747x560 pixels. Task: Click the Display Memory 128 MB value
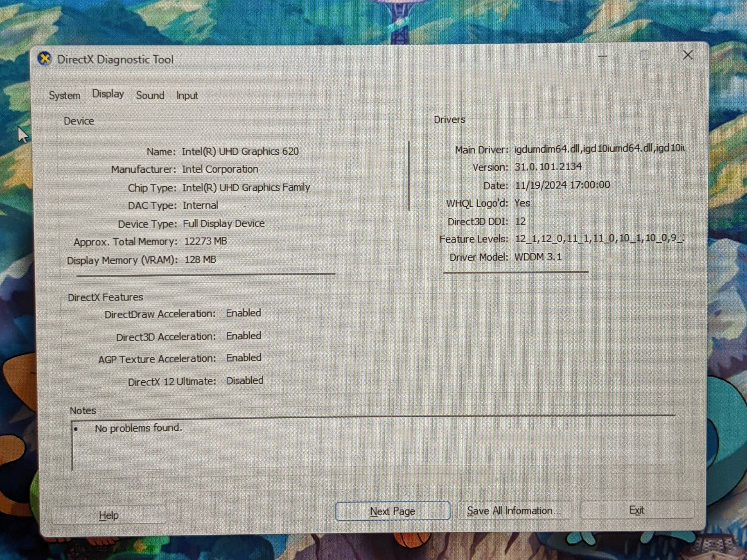[x=200, y=259]
